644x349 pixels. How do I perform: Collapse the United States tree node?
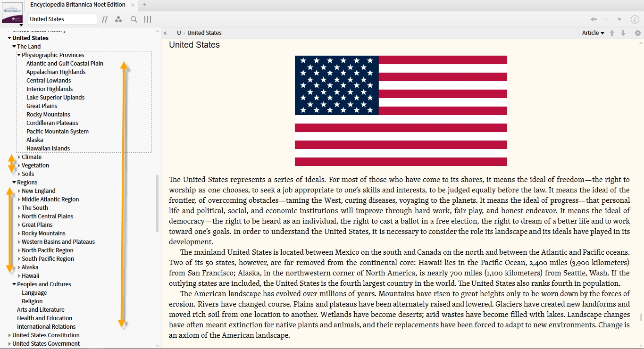click(9, 38)
